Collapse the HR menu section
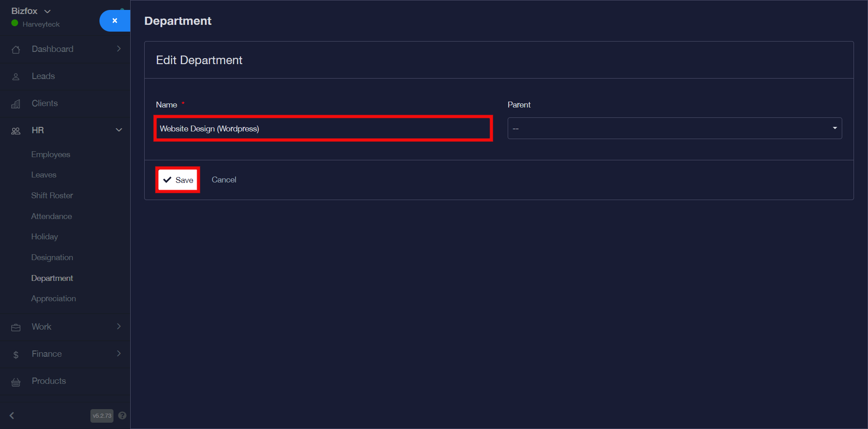 coord(119,130)
